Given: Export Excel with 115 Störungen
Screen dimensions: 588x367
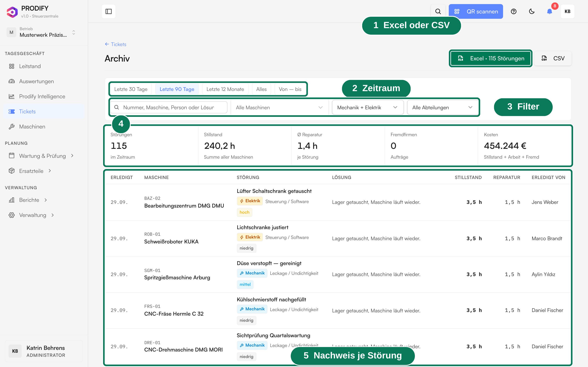Looking at the screenshot, I should coord(490,58).
